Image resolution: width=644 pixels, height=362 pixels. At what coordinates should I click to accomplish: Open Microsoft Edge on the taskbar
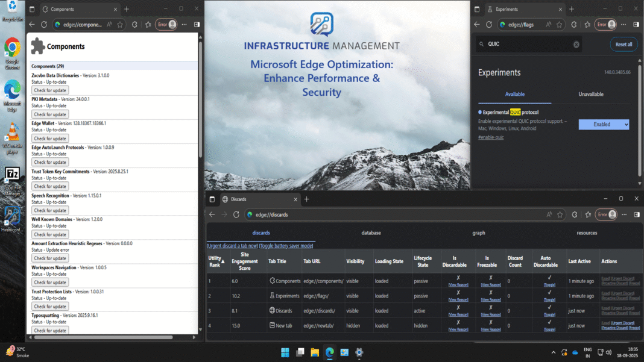[x=329, y=352]
